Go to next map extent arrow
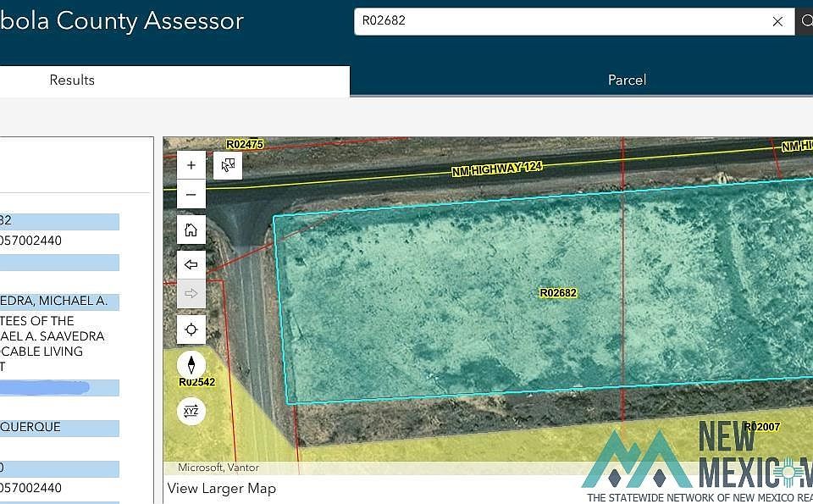Image resolution: width=813 pixels, height=504 pixels. point(191,293)
